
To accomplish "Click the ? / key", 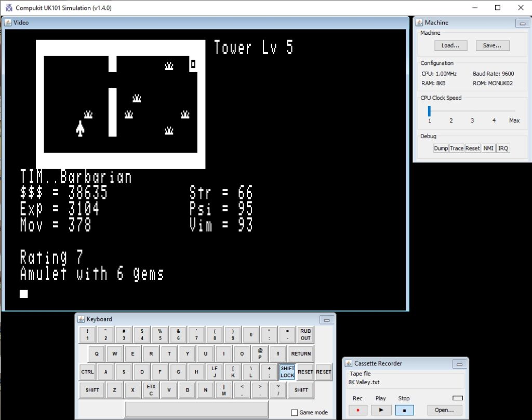I will (x=278, y=390).
